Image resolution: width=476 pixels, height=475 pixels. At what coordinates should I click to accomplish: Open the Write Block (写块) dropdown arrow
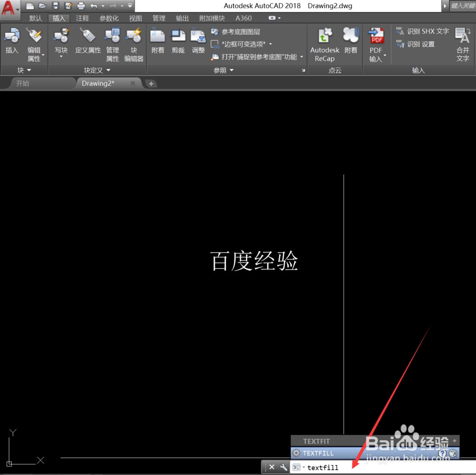[x=61, y=57]
